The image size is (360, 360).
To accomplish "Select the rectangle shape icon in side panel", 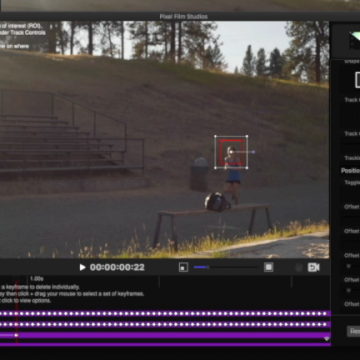I will point(357,80).
